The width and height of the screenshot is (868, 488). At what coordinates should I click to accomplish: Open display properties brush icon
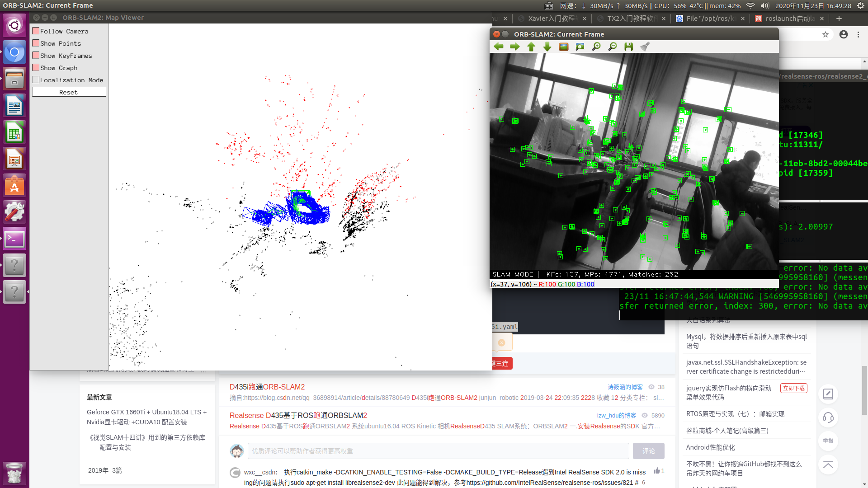click(x=645, y=47)
